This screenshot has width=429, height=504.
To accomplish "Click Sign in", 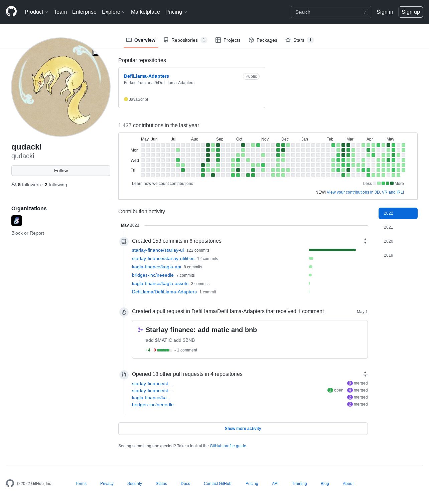I will (385, 12).
